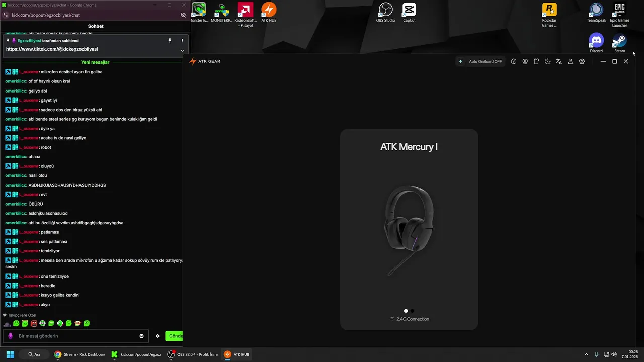Insert the first green smiley emote
644x362 pixels.
[x=16, y=323]
